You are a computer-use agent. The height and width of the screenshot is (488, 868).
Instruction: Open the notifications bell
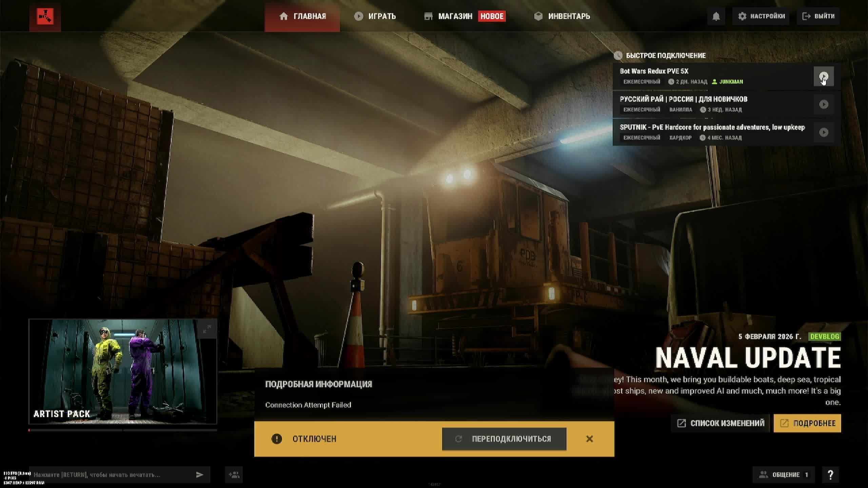(x=716, y=16)
